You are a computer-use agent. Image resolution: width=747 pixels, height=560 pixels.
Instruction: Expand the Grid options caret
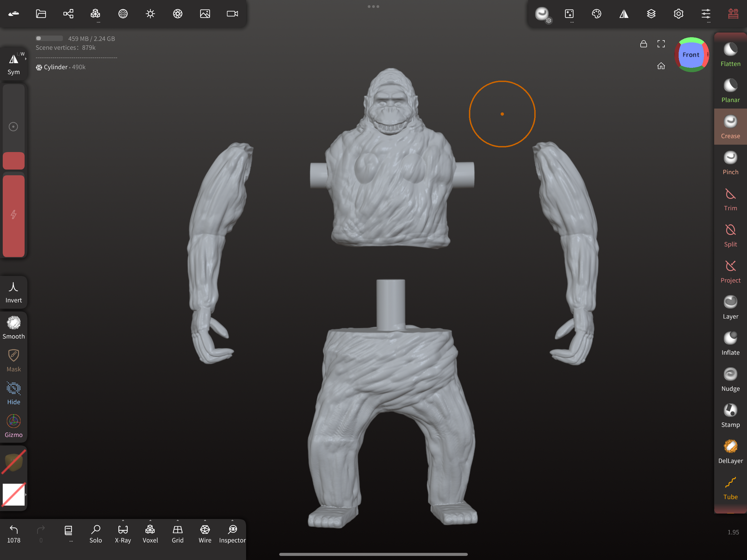[178, 520]
